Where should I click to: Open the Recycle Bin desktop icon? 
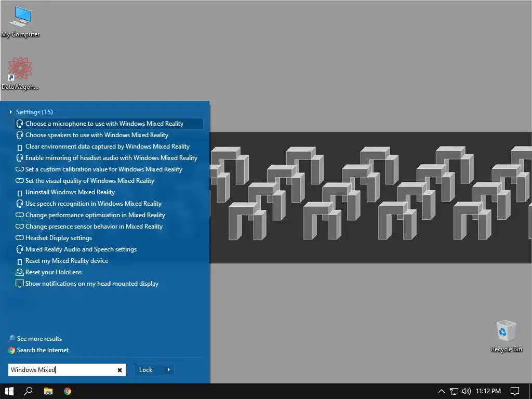(x=506, y=336)
